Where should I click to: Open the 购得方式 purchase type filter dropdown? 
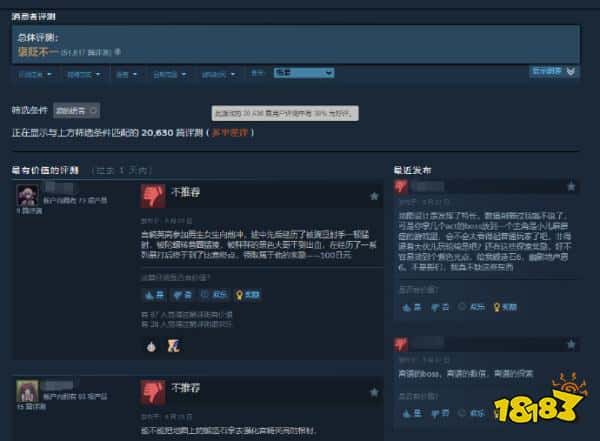(x=83, y=74)
